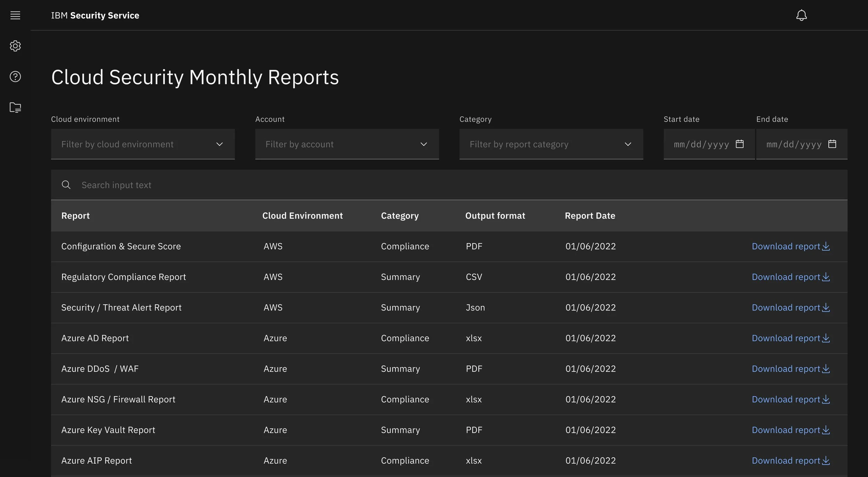This screenshot has height=477, width=868.
Task: Open the Start date calendar icon
Action: click(x=740, y=144)
